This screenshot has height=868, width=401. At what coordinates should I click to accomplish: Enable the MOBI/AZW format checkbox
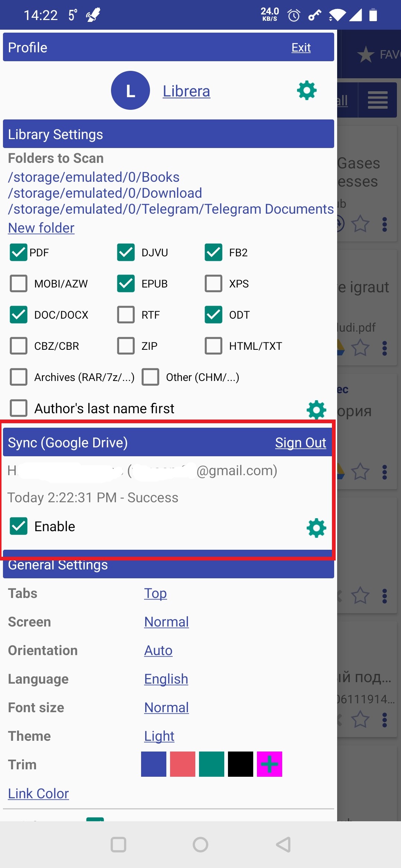pyautogui.click(x=19, y=284)
